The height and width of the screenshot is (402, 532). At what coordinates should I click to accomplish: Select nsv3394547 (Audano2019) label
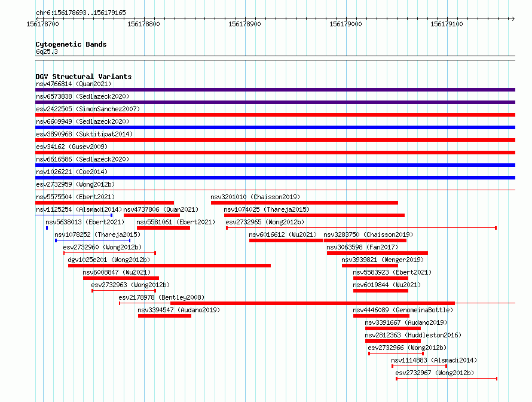tap(179, 310)
